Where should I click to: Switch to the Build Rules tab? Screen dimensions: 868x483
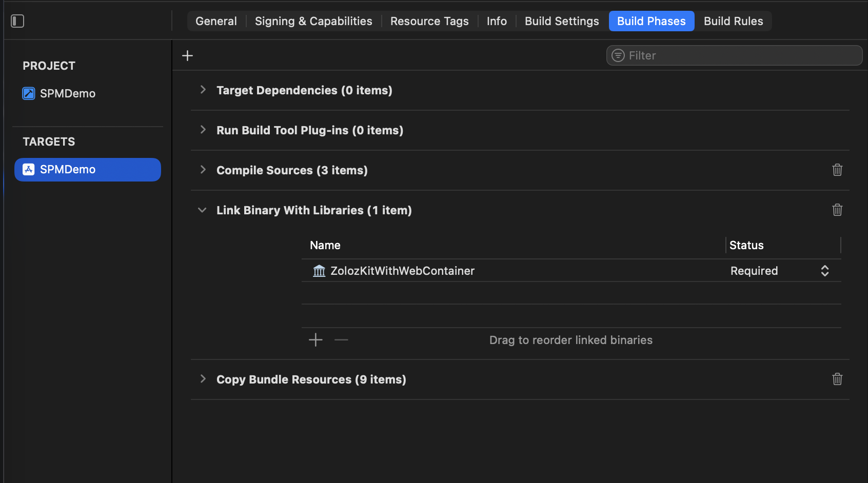pos(733,21)
